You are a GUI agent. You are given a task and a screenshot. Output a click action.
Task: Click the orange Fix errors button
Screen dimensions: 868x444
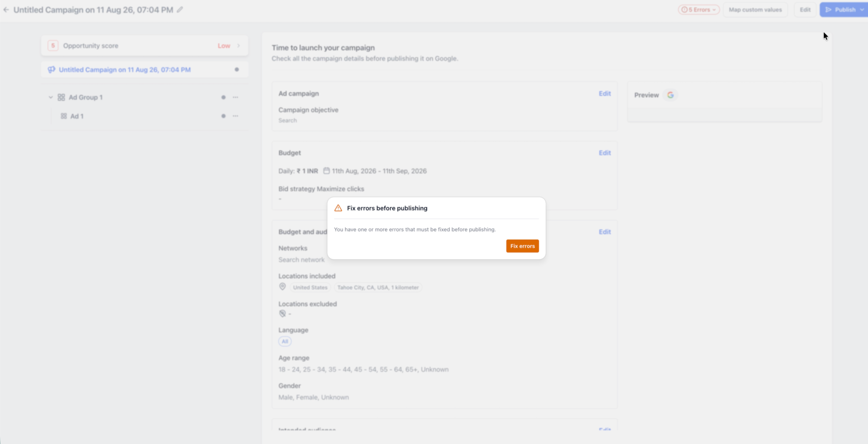coord(522,246)
